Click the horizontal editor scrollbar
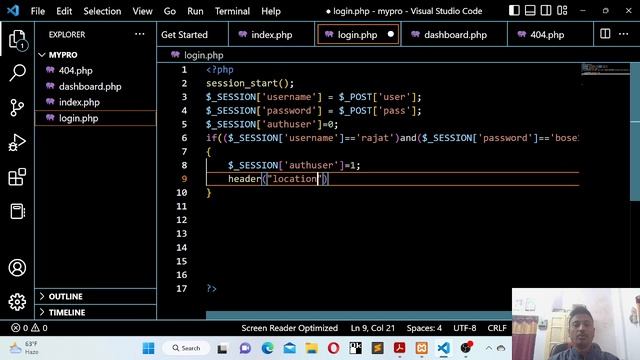The image size is (640, 360). tap(358, 315)
